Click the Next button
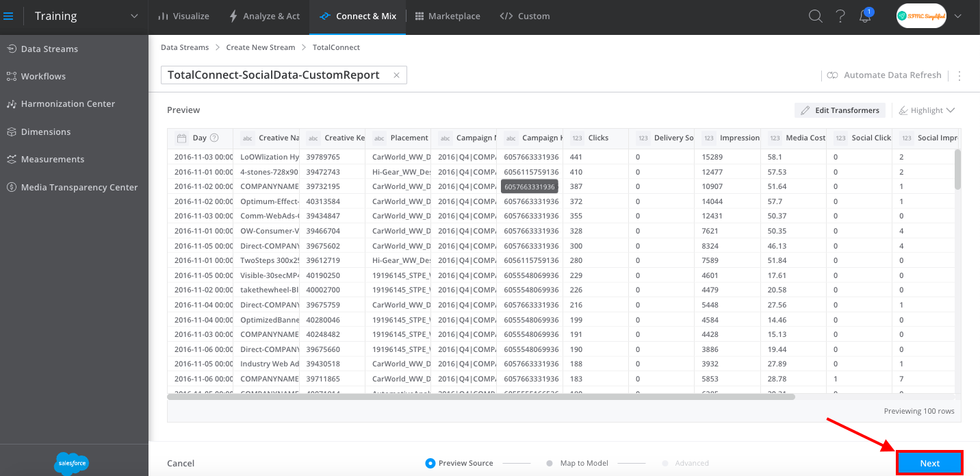Image resolution: width=980 pixels, height=476 pixels. [929, 463]
